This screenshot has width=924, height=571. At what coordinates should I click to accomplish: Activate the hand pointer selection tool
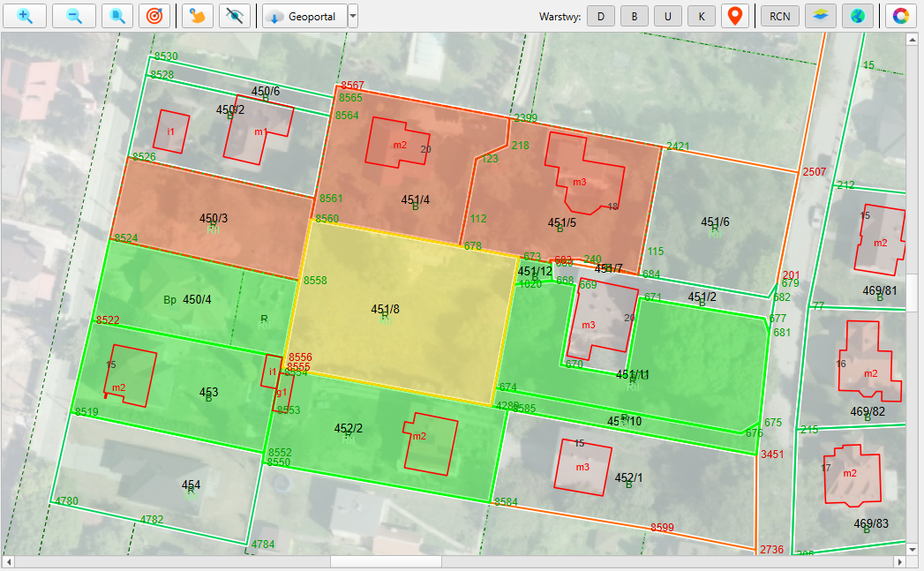198,16
